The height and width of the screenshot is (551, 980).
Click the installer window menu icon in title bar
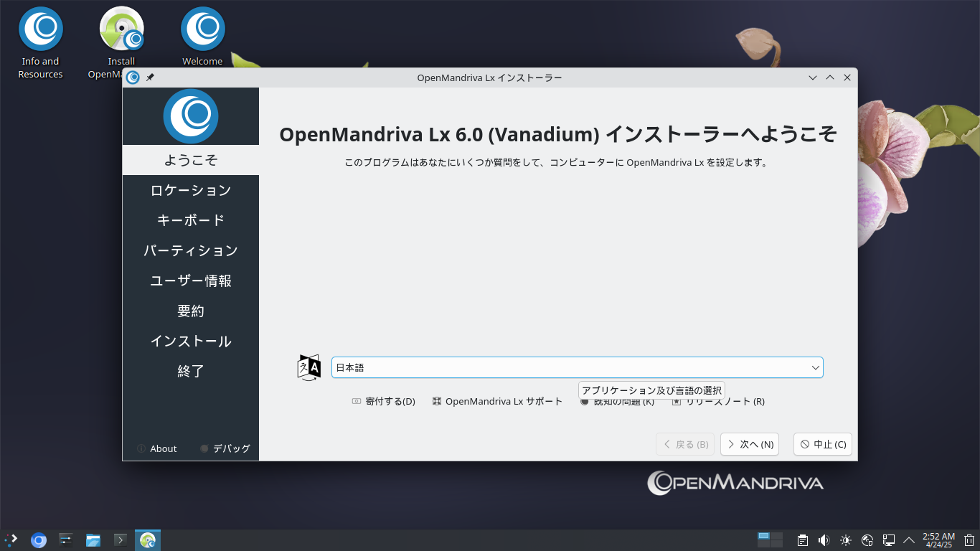click(x=133, y=77)
